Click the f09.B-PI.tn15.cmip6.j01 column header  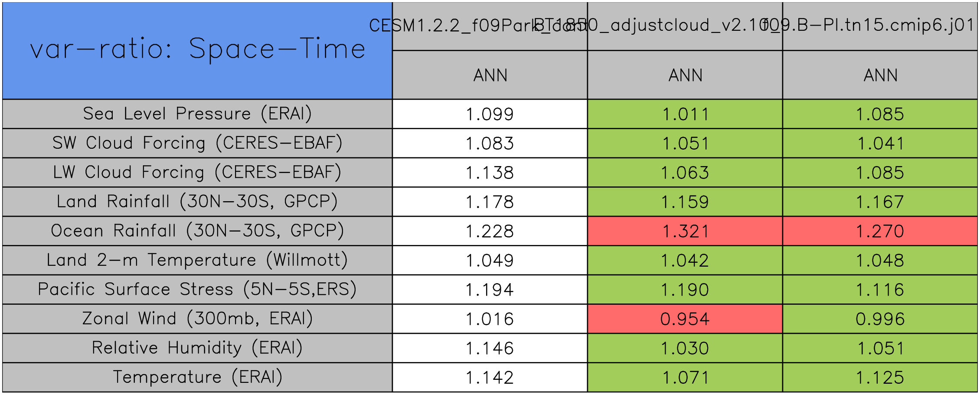[880, 26]
